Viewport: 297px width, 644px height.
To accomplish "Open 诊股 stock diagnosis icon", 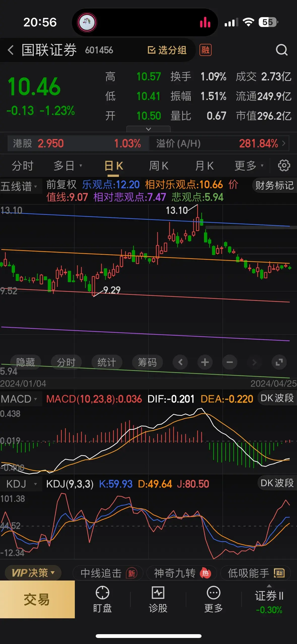I will (x=158, y=599).
